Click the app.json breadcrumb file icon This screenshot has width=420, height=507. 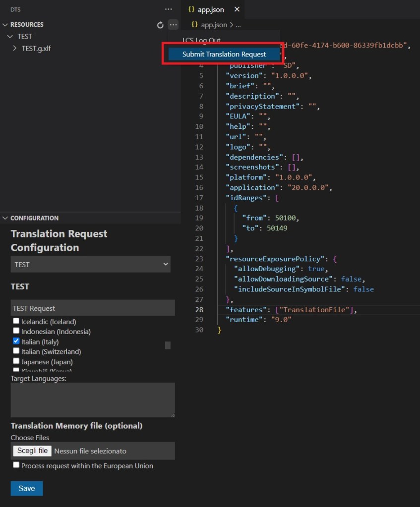tap(194, 25)
